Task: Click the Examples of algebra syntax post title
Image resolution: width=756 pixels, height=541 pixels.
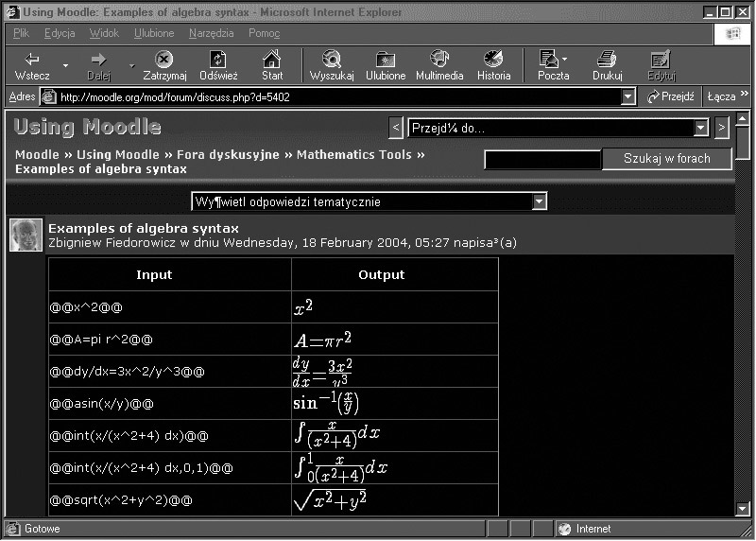Action: coord(144,228)
